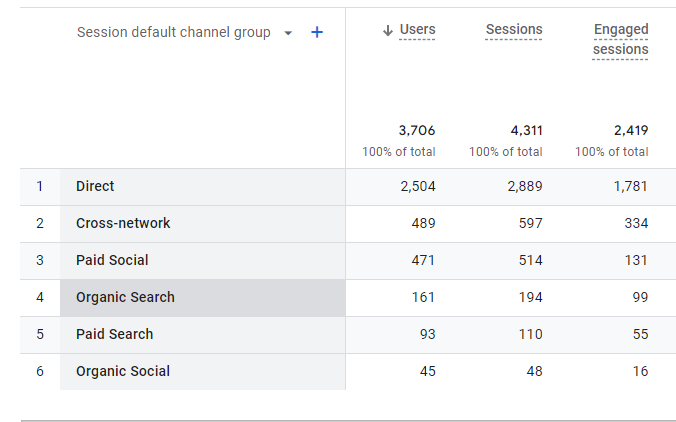Click the Paid Social row label

point(112,260)
